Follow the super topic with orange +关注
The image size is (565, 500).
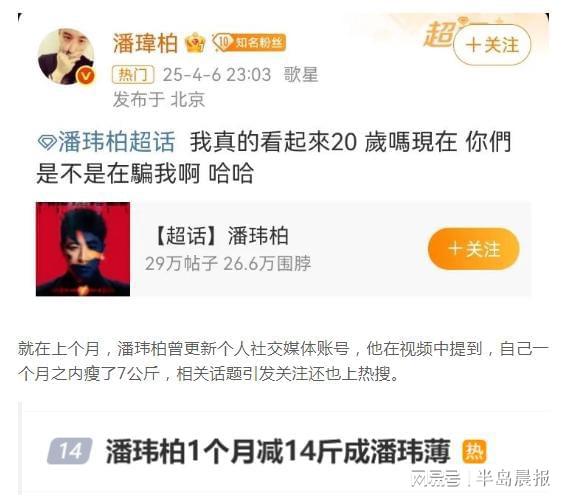coord(473,249)
